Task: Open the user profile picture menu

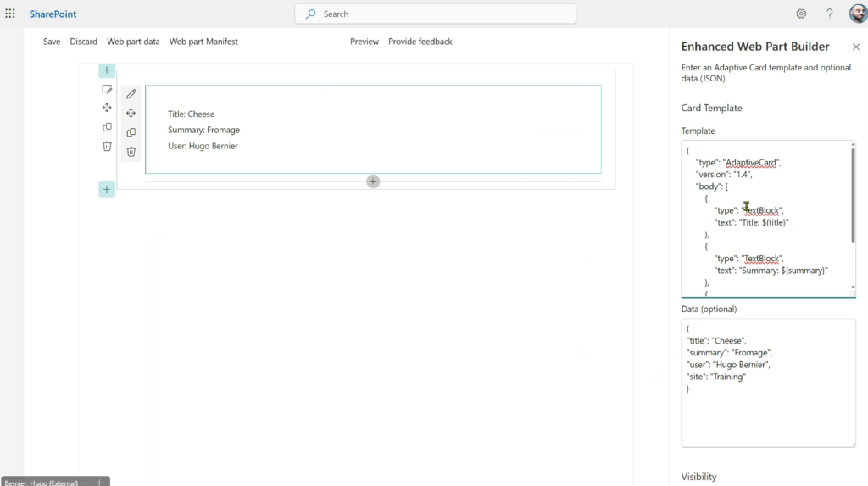Action: 857,14
